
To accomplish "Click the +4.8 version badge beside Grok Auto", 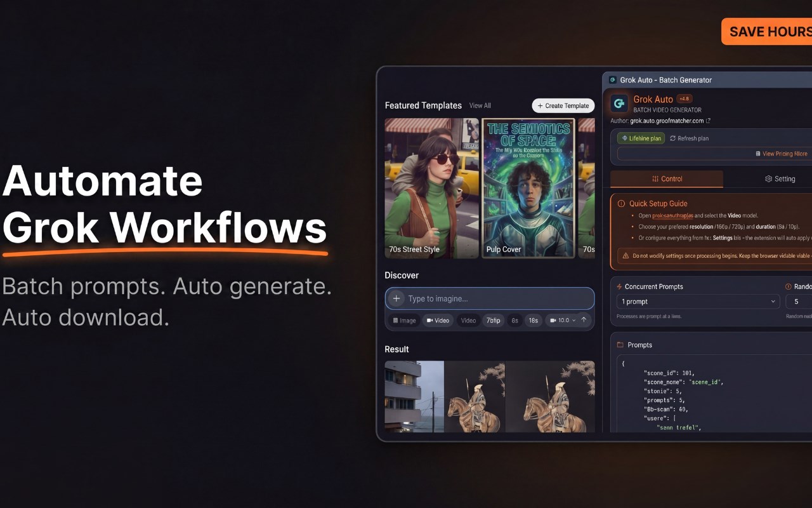I will pyautogui.click(x=684, y=99).
